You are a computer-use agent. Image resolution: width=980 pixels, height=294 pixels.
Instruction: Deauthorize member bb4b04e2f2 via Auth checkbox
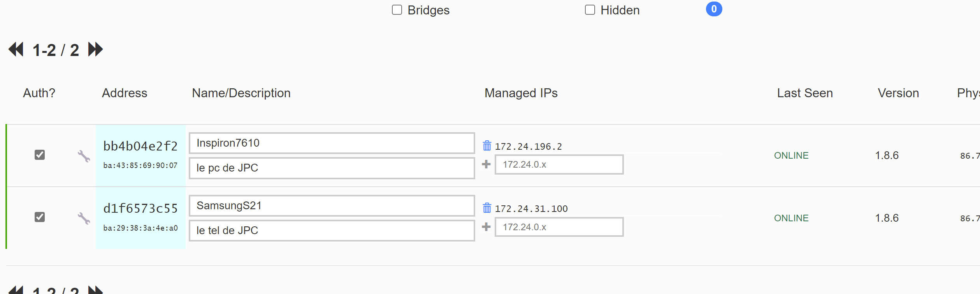(40, 155)
